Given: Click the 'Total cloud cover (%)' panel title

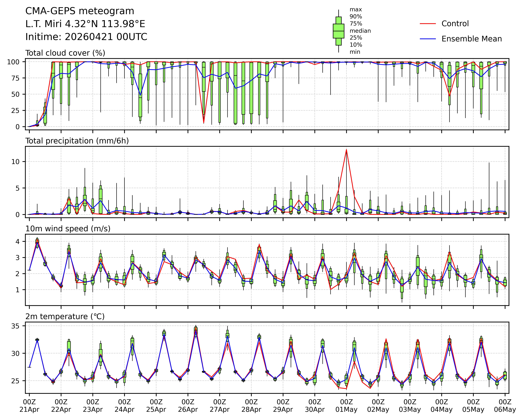Looking at the screenshot, I should tap(65, 53).
